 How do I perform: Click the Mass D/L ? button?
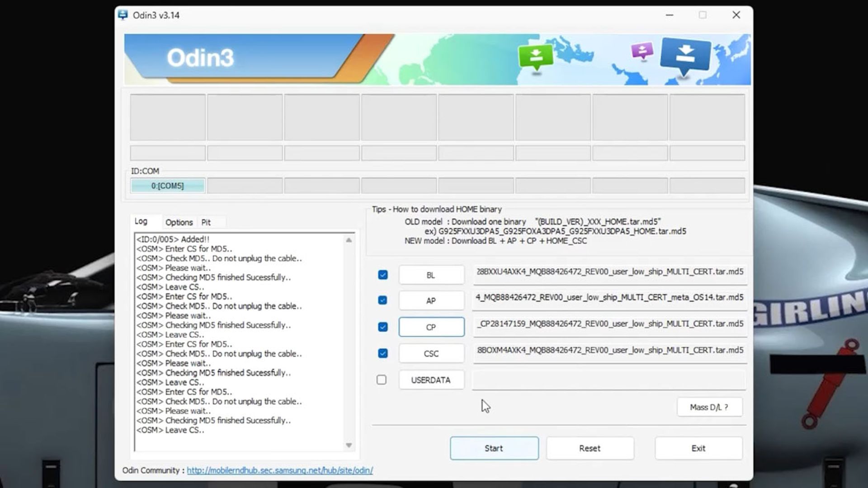(x=709, y=407)
